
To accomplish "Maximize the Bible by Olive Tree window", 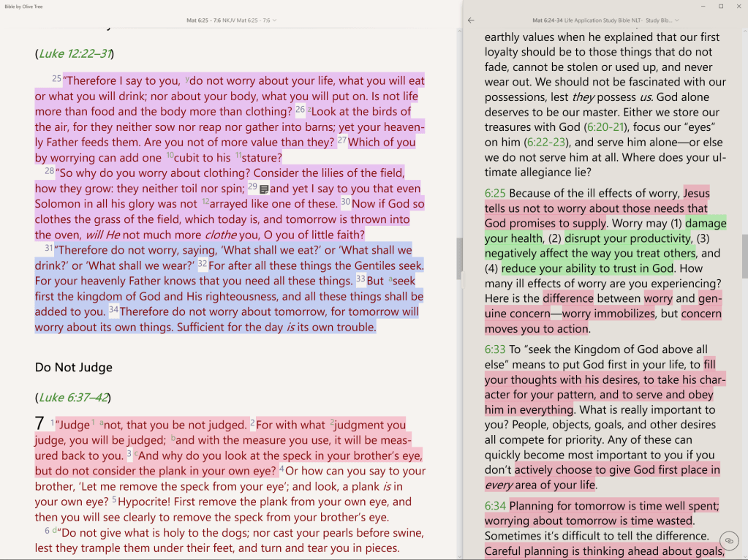I will pos(720,6).
